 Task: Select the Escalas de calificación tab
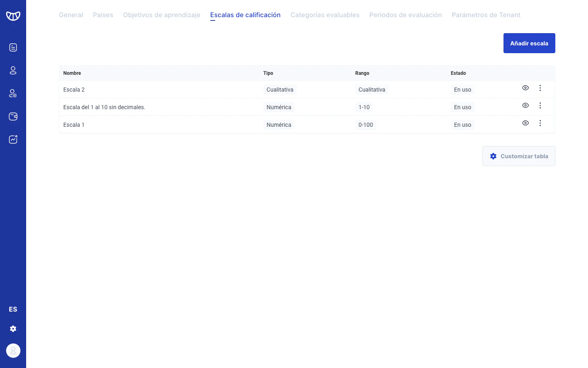pyautogui.click(x=245, y=15)
